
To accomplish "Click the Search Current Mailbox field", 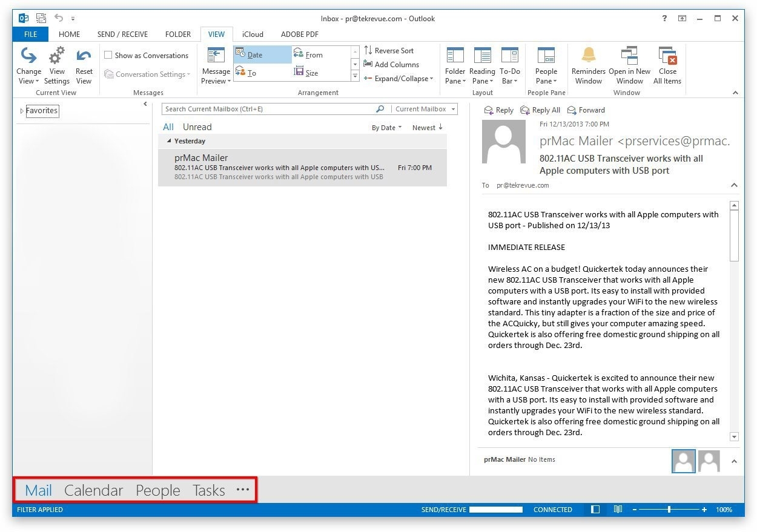I will point(269,109).
